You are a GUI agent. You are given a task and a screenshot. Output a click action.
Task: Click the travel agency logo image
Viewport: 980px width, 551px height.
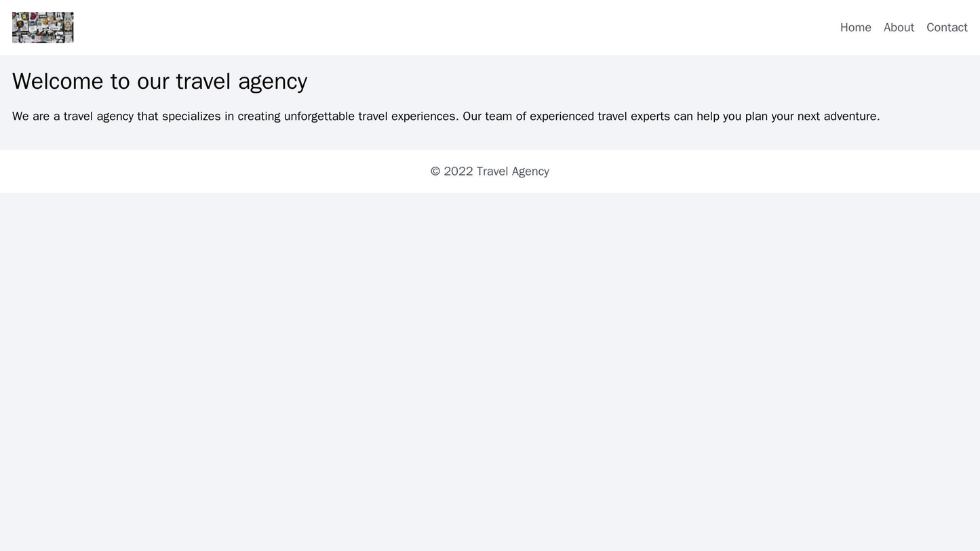(x=43, y=28)
